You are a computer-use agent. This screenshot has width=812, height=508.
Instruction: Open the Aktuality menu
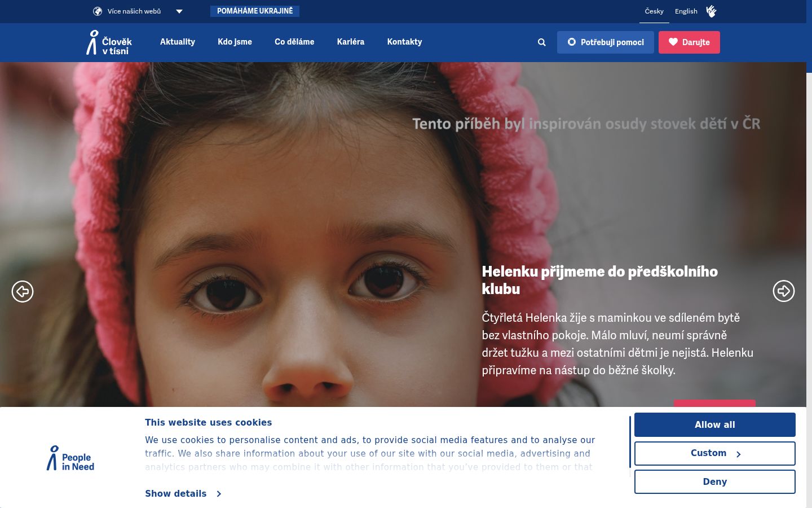pos(178,42)
